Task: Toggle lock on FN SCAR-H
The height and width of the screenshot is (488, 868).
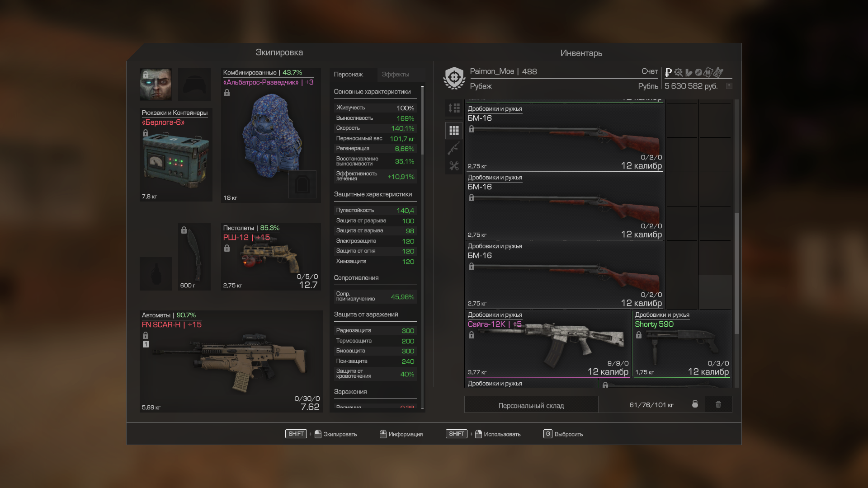Action: (146, 335)
